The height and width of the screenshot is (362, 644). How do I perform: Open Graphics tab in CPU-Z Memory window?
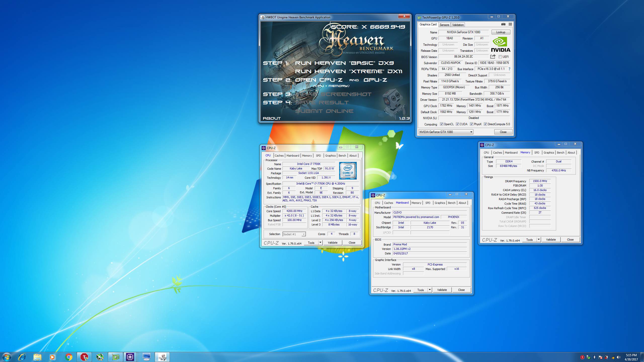pos(549,153)
